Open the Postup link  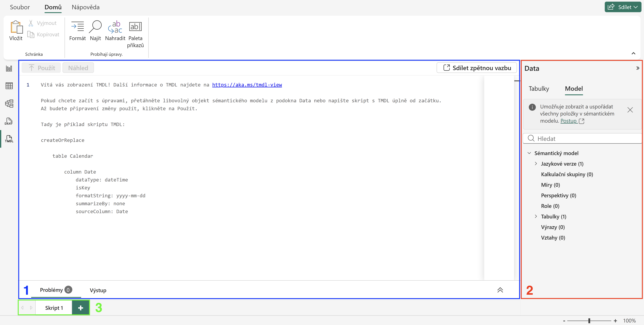(x=568, y=121)
